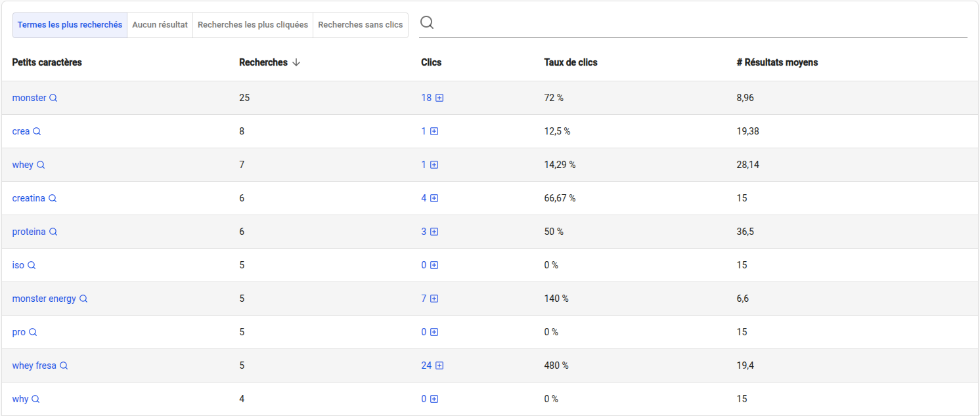The image size is (980, 416).
Task: Click the 7 clicks link for monster energy
Action: (x=424, y=299)
